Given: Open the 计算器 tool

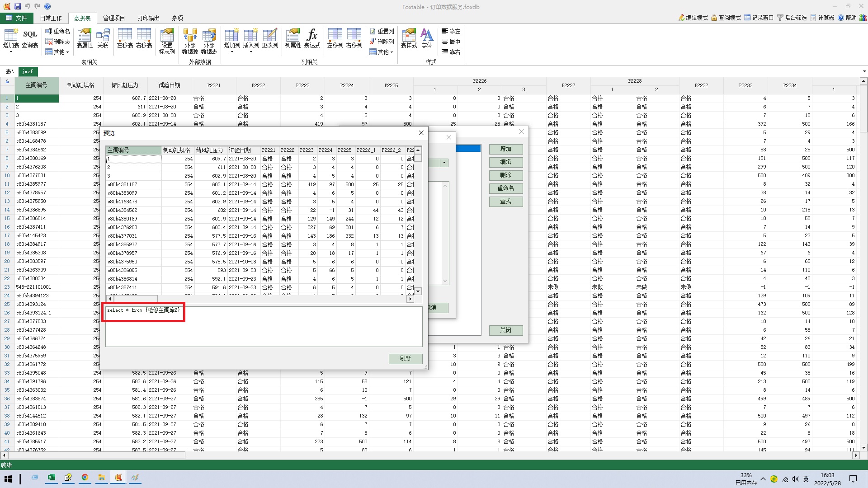Looking at the screenshot, I should coord(822,18).
